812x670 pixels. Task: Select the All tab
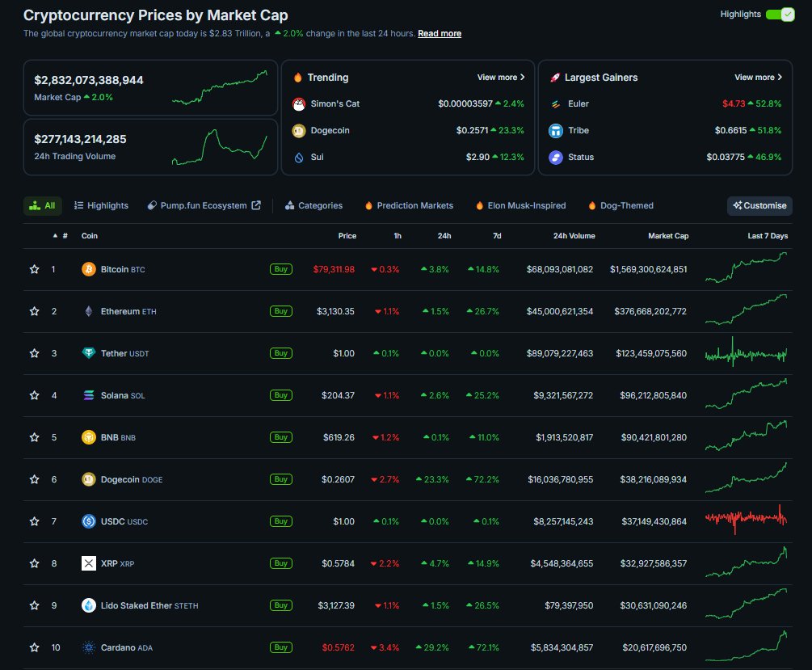coord(43,206)
